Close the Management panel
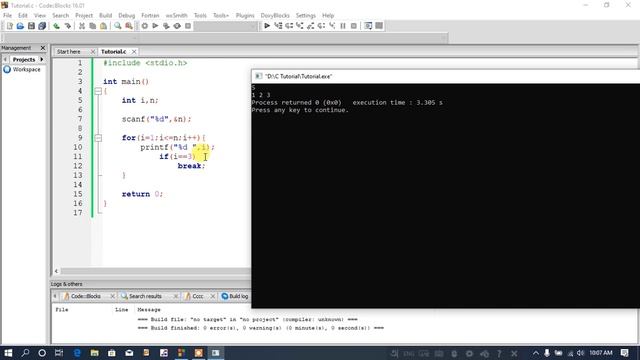Image resolution: width=640 pixels, height=360 pixels. 43,48
